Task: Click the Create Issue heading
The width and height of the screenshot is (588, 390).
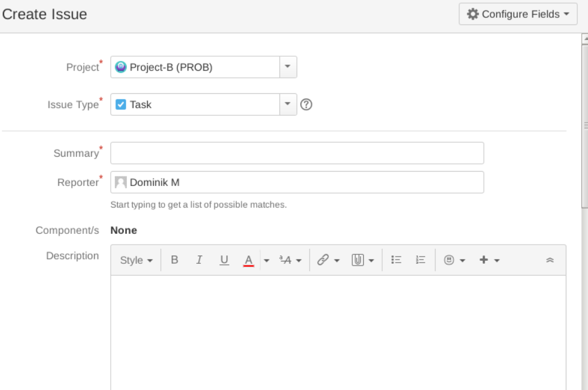Action: pos(44,14)
